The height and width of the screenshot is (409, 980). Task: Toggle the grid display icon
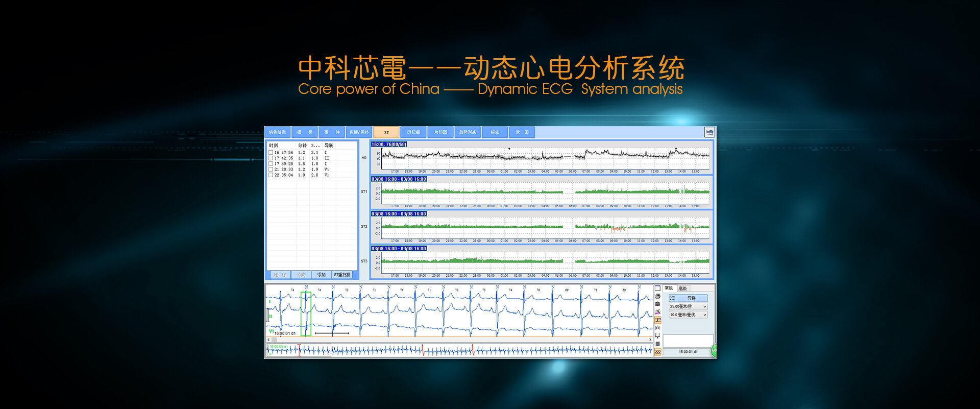pos(657,344)
